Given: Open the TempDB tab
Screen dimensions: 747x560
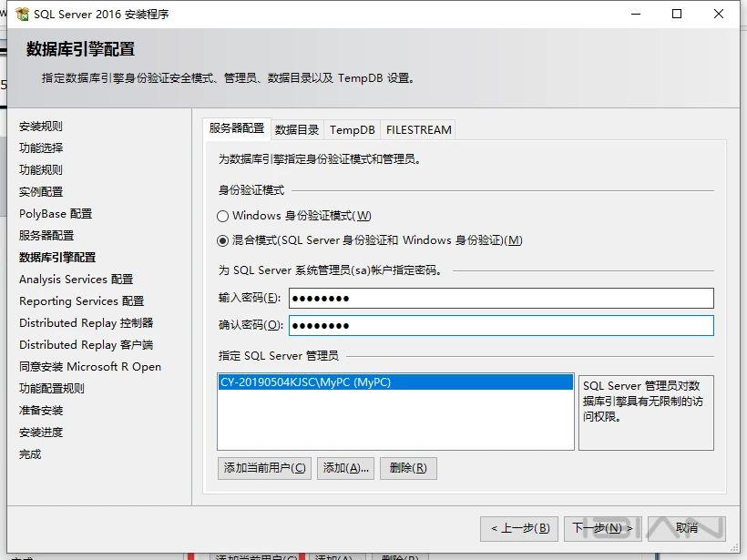Looking at the screenshot, I should (352, 130).
